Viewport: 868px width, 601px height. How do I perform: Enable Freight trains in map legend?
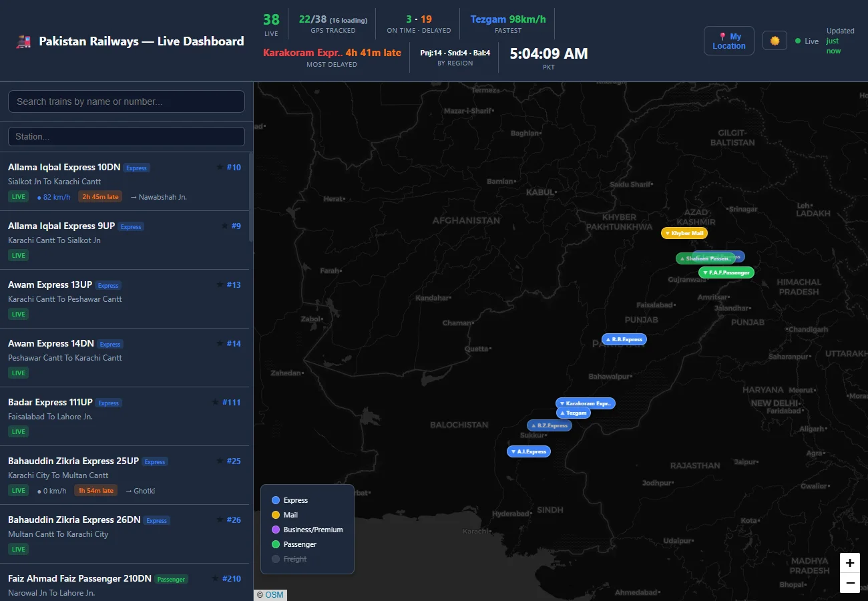click(x=289, y=559)
